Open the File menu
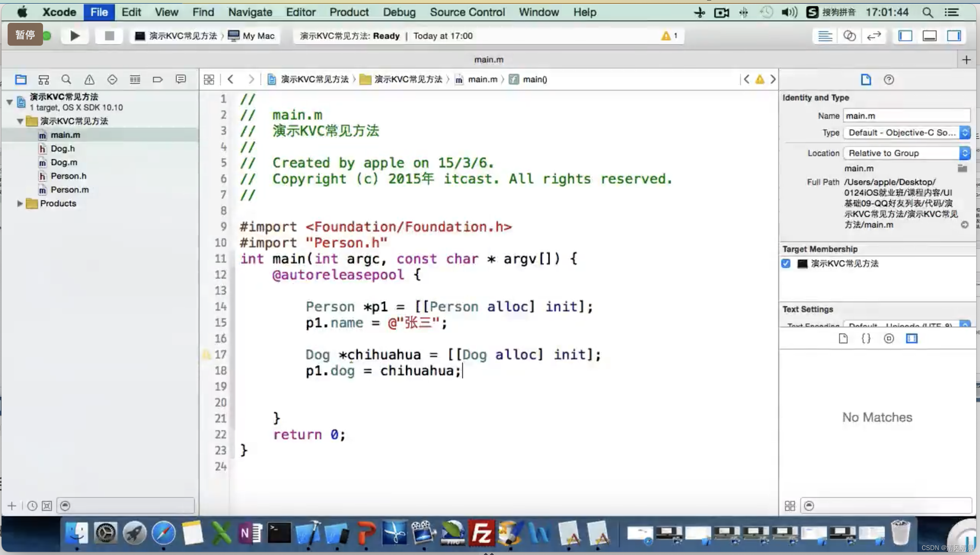980x555 pixels. [100, 12]
